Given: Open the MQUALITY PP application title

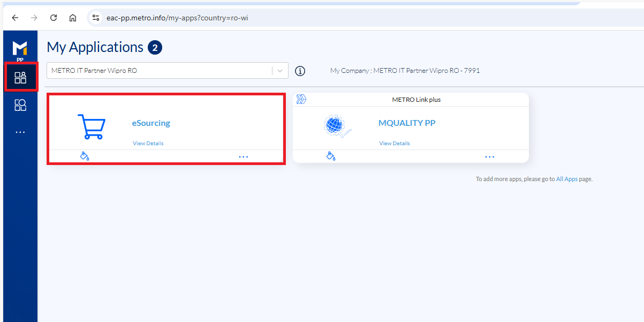Looking at the screenshot, I should (407, 123).
